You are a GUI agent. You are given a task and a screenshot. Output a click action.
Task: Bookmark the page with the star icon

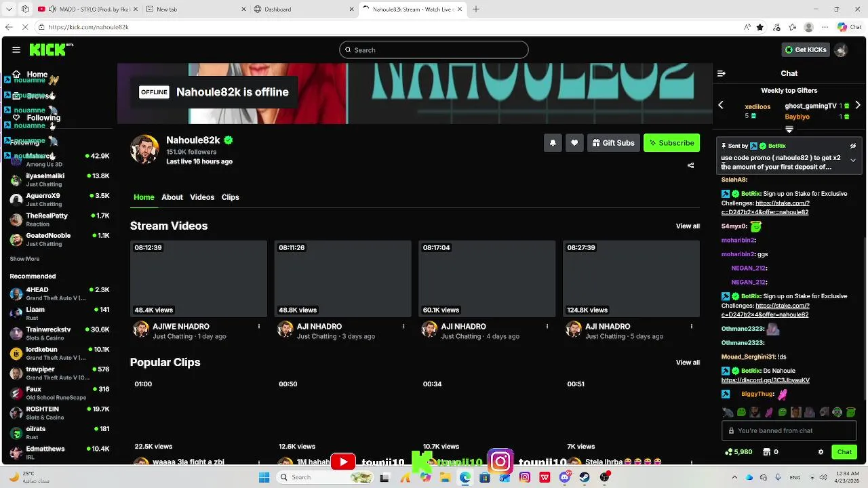tap(760, 27)
